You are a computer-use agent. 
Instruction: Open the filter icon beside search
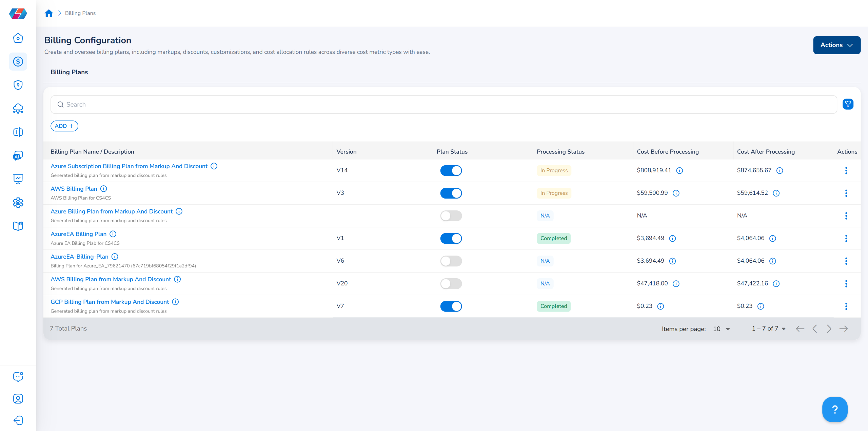tap(848, 104)
